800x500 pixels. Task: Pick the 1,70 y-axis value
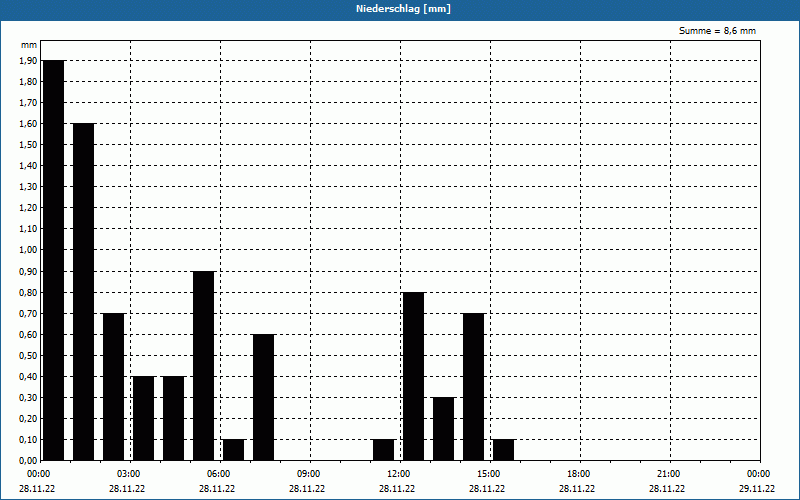[28, 103]
